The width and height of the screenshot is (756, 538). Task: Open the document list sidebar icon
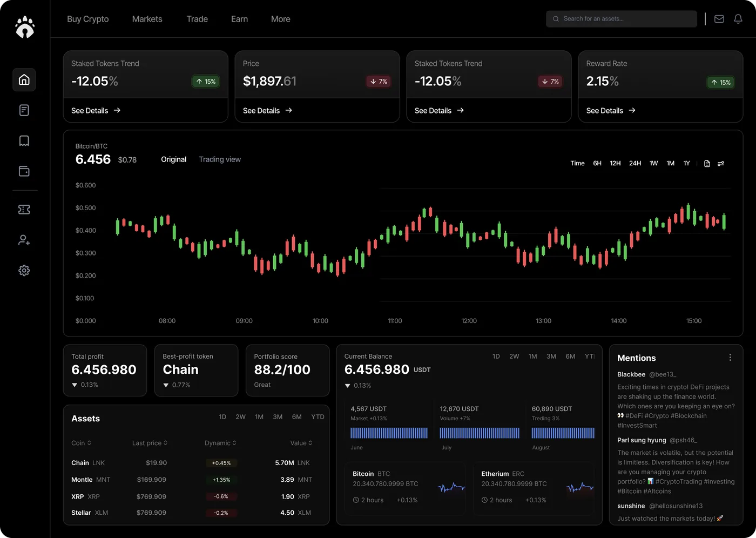[x=24, y=110]
